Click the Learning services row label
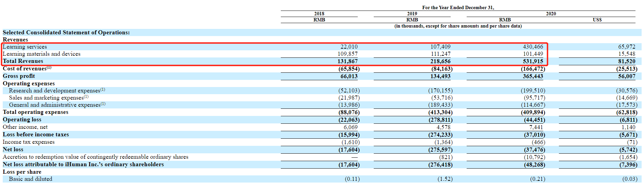 click(25, 47)
